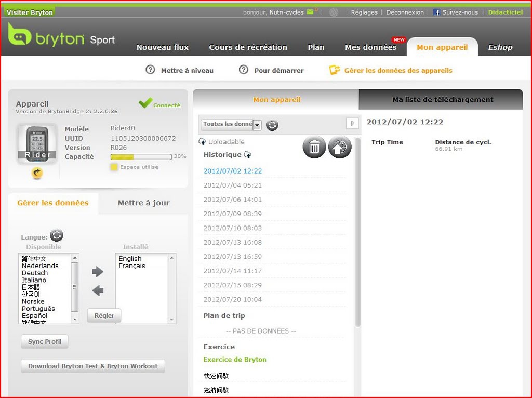Click the Pour démarrer link

(x=279, y=71)
